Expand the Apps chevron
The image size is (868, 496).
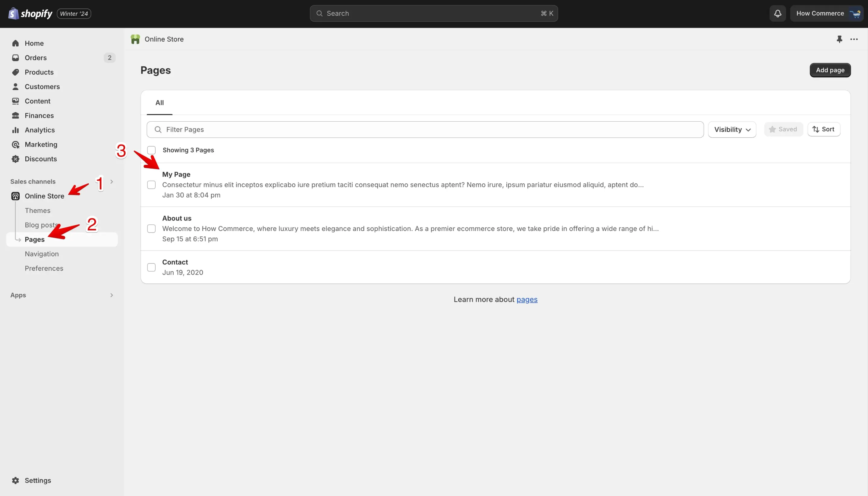coord(112,295)
